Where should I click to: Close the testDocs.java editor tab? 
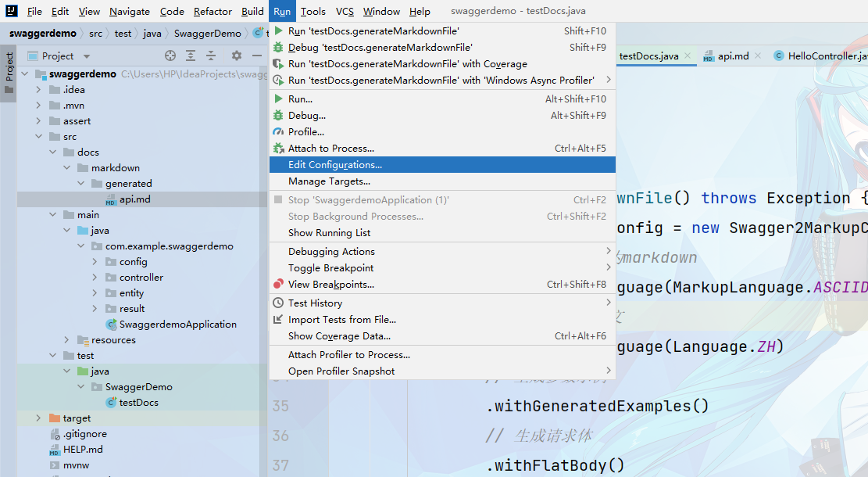coord(688,56)
